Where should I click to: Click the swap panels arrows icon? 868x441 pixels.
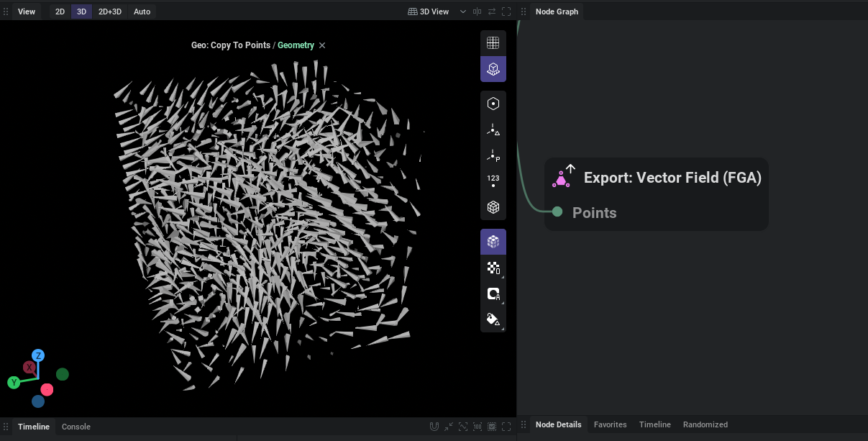coord(492,12)
